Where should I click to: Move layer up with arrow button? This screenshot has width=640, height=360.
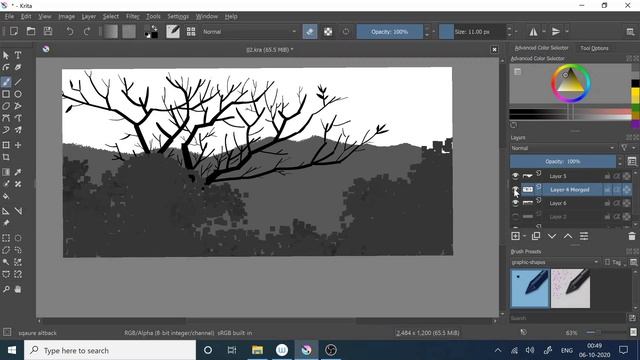pos(568,236)
